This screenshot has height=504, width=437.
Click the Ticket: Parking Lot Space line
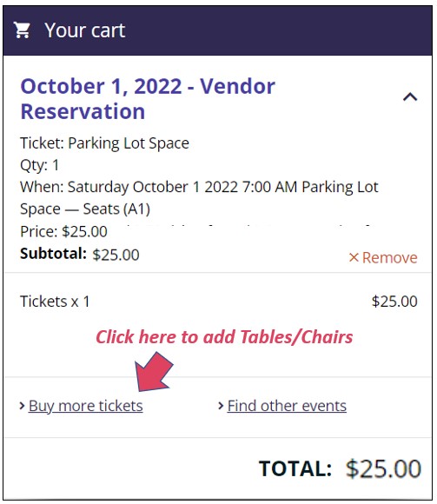(x=104, y=143)
